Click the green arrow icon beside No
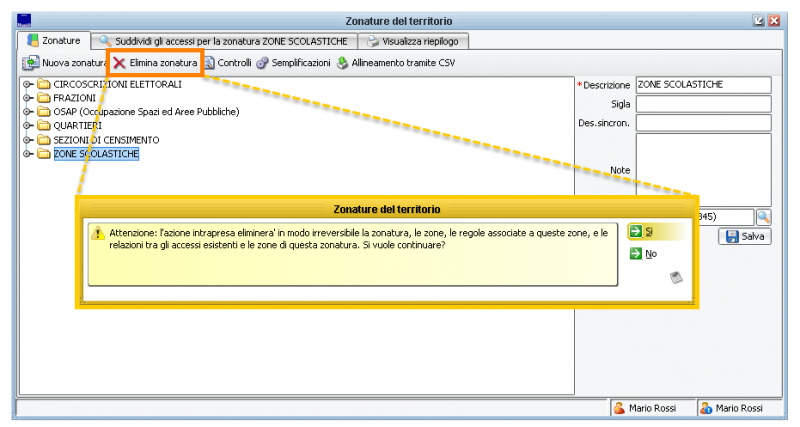Screen dimensions: 800x427 [636, 254]
